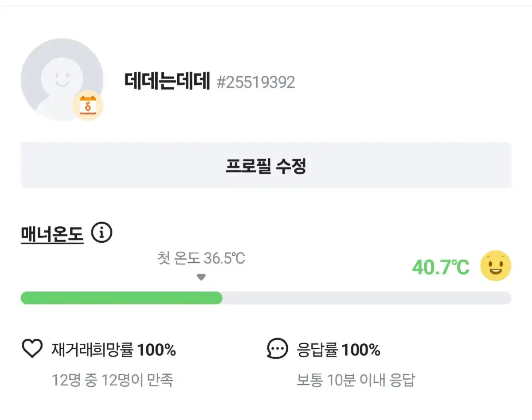Tap the 보통 10분 이내 응답 text
Image resolution: width=532 pixels, height=420 pixels.
click(356, 380)
